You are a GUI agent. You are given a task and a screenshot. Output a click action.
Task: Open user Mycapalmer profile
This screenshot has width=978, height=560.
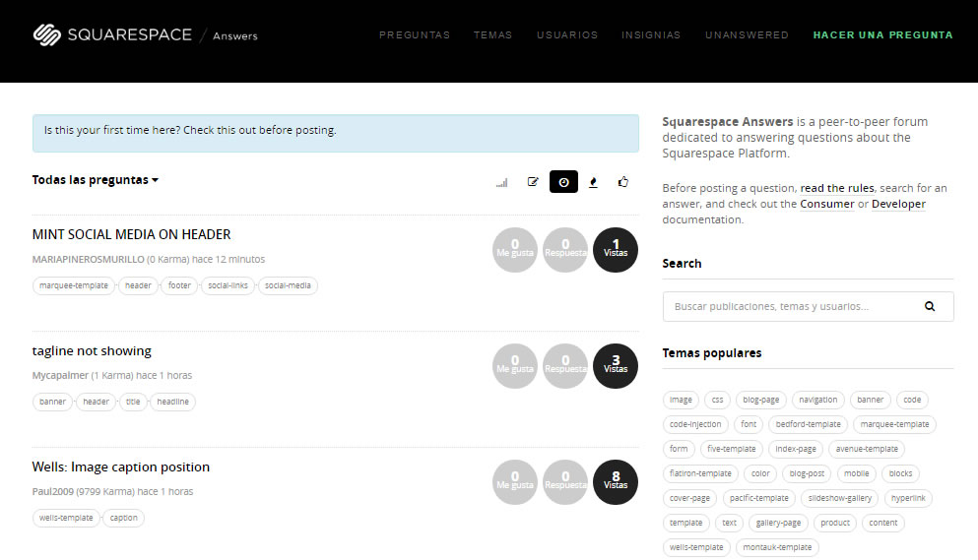coord(60,375)
